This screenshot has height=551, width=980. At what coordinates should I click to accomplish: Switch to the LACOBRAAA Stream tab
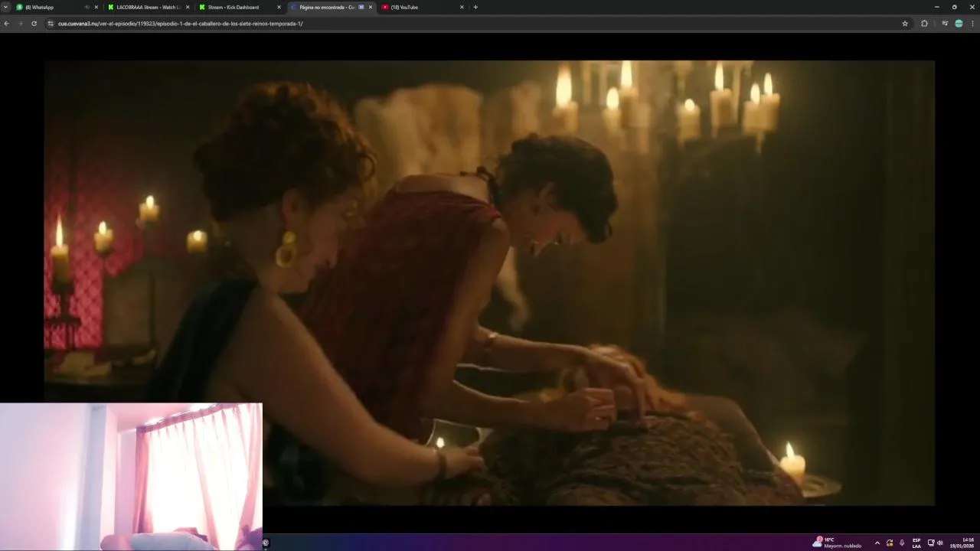point(148,7)
